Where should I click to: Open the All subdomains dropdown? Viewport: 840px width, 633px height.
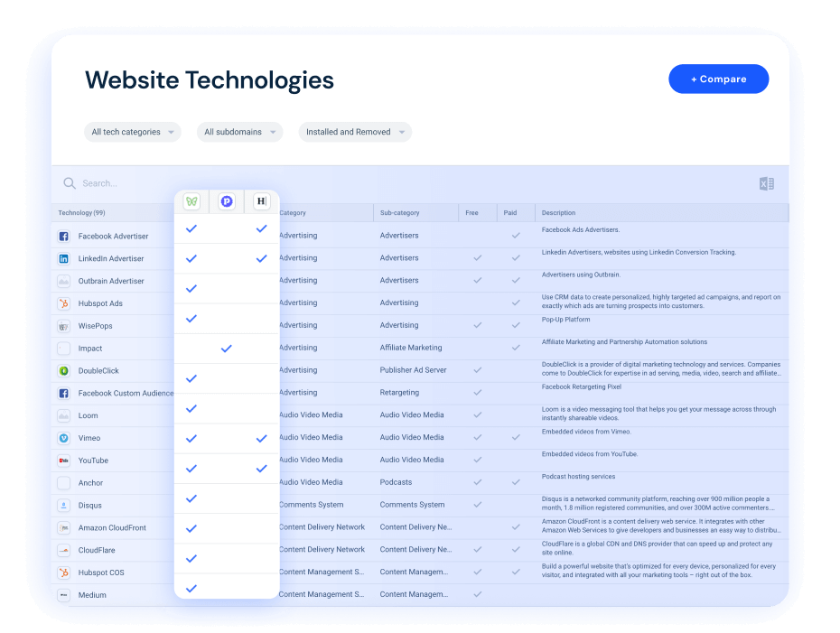[x=240, y=132]
